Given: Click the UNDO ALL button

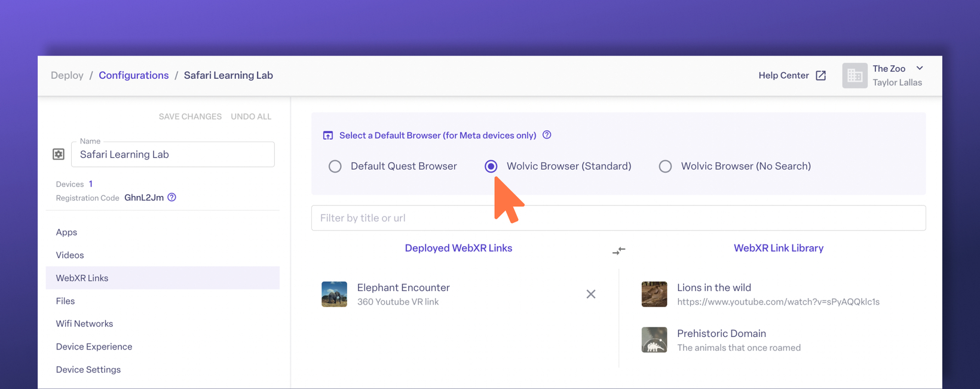Looking at the screenshot, I should [x=251, y=117].
